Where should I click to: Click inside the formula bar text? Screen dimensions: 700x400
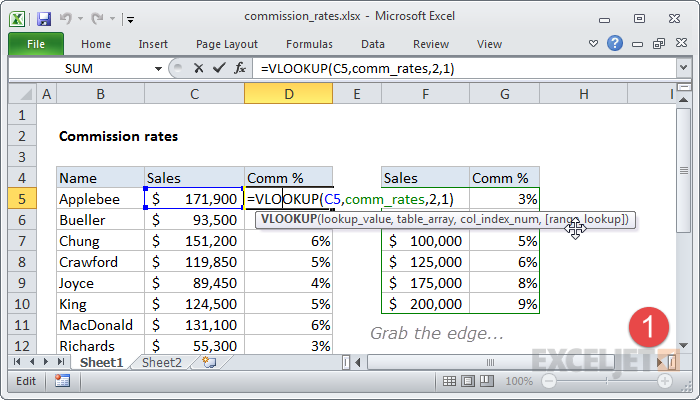click(358, 69)
